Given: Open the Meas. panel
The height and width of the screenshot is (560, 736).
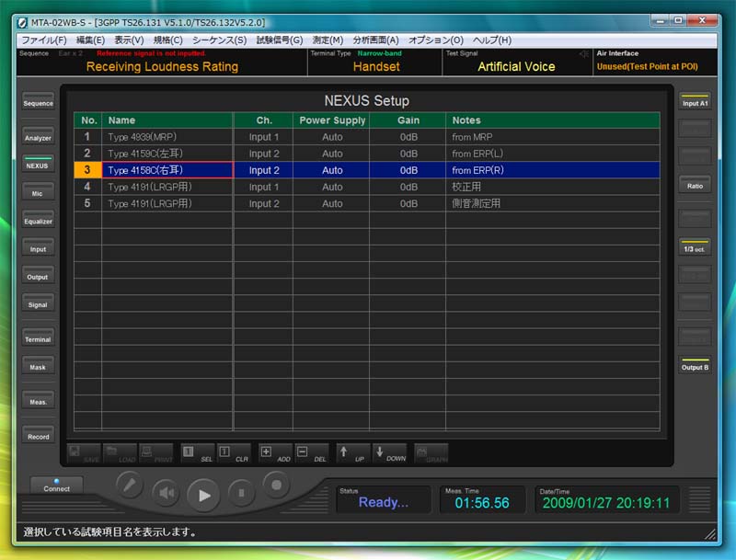Looking at the screenshot, I should pos(38,400).
